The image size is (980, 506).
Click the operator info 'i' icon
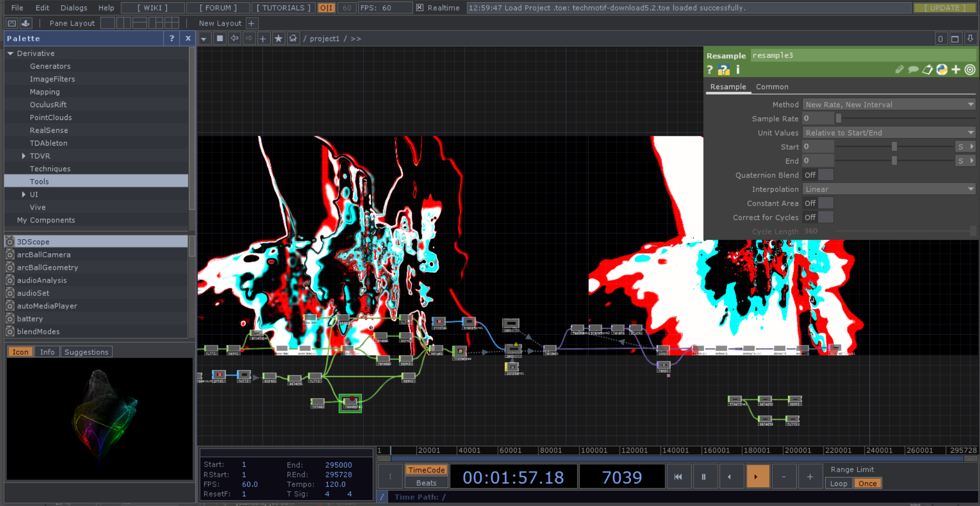[x=738, y=70]
